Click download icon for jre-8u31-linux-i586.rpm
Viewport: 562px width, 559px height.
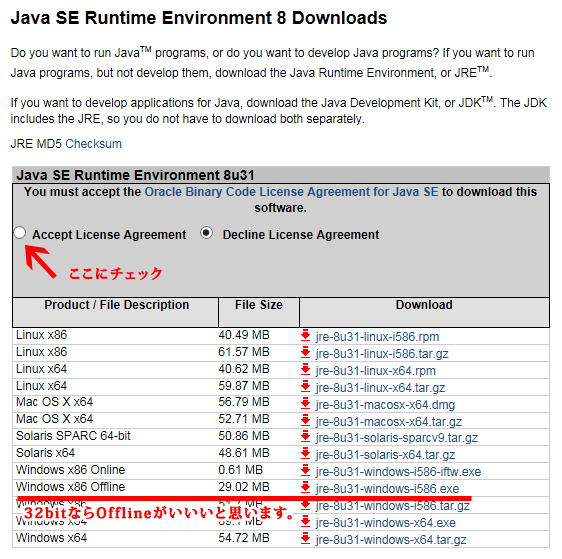tap(305, 336)
